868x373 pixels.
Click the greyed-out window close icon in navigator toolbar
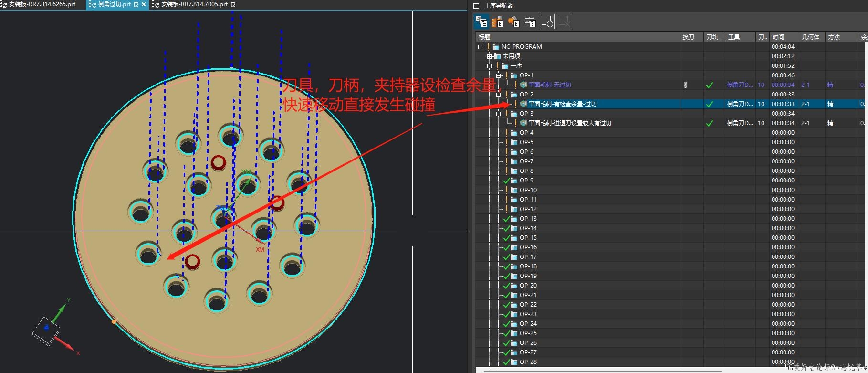click(565, 21)
